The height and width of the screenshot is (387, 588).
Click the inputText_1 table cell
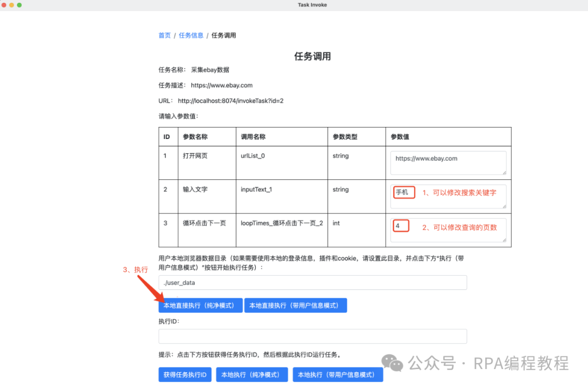(281, 196)
